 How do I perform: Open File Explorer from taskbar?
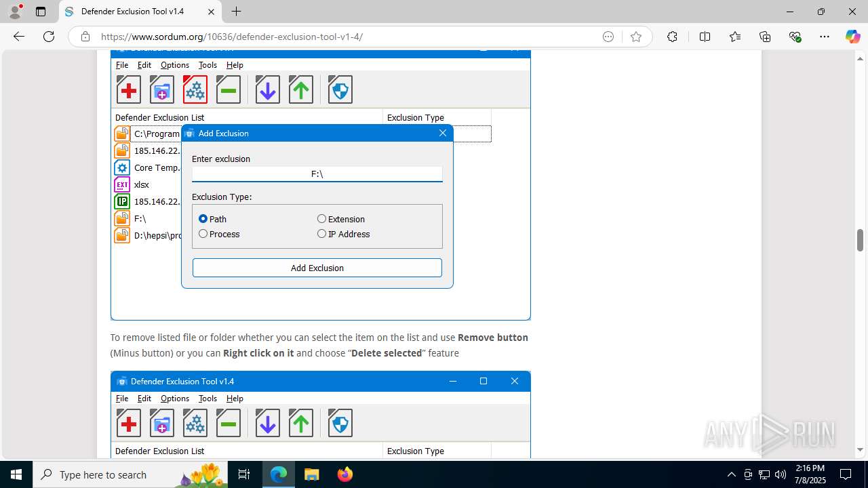coord(311,474)
